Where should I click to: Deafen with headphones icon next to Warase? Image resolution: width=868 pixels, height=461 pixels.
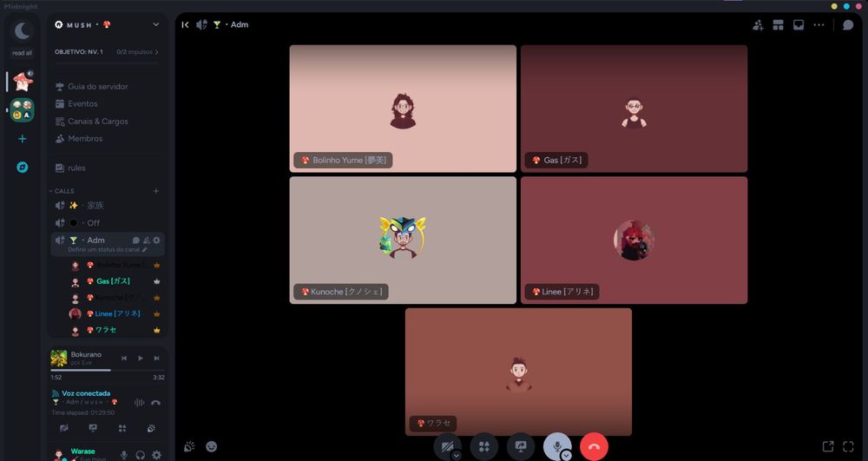tap(141, 455)
